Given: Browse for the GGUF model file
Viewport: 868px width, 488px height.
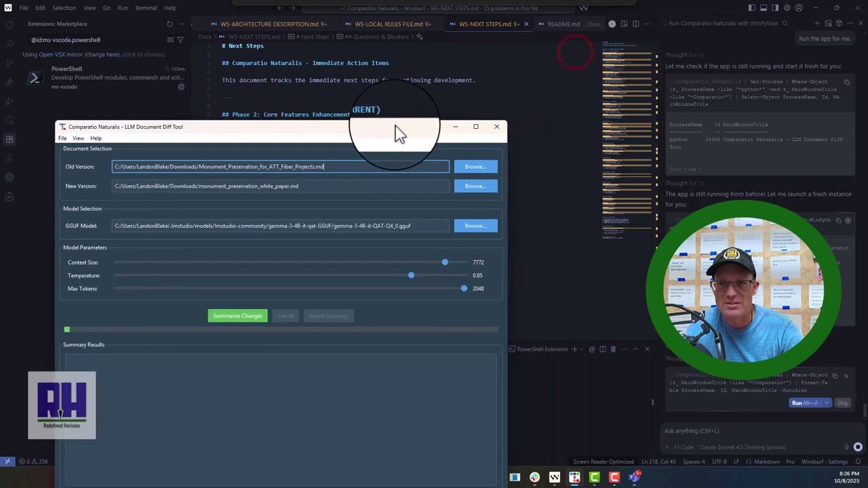Looking at the screenshot, I should [x=475, y=226].
